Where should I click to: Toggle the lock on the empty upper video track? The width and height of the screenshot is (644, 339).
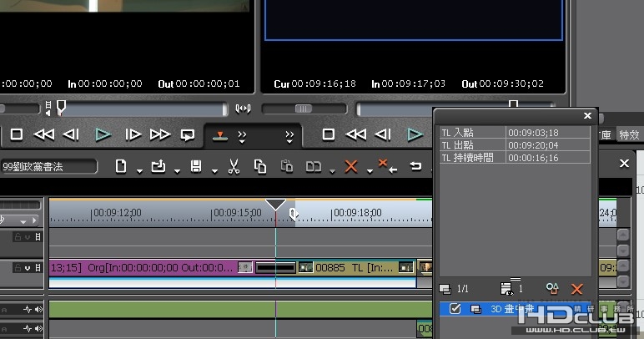[18, 236]
